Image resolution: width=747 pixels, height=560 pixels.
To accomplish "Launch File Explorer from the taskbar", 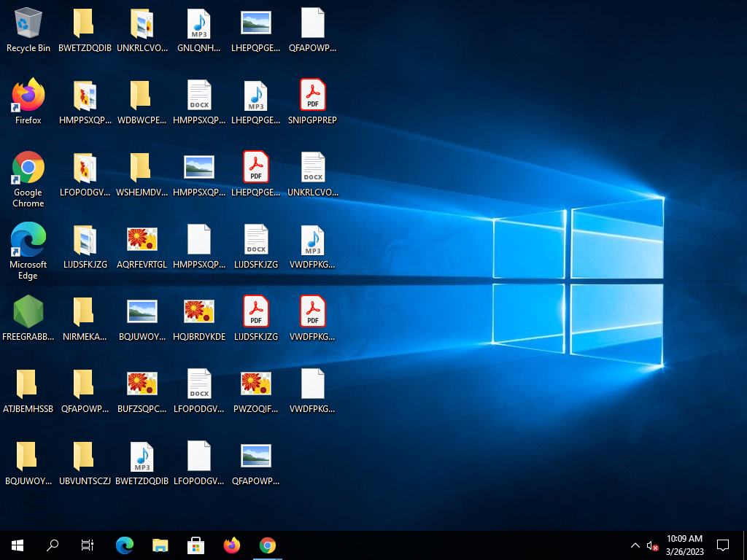I will [x=160, y=545].
